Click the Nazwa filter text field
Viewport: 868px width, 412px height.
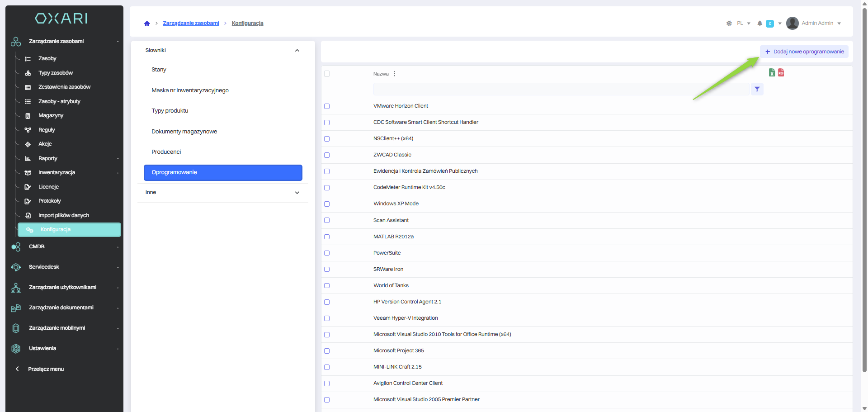pos(561,89)
